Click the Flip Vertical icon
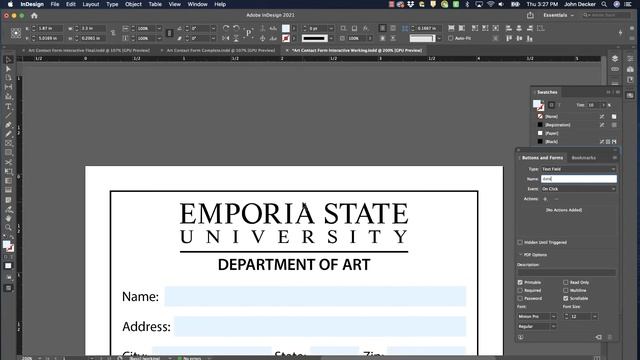The height and width of the screenshot is (360, 640). [236, 38]
